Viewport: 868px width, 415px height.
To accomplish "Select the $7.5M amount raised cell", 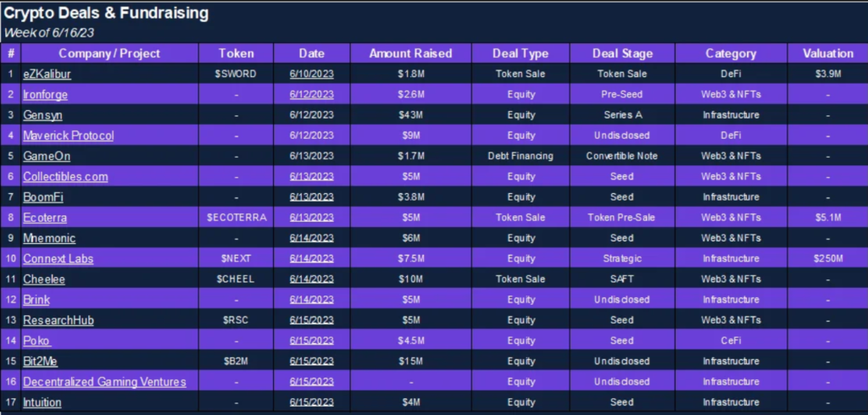I will (411, 258).
